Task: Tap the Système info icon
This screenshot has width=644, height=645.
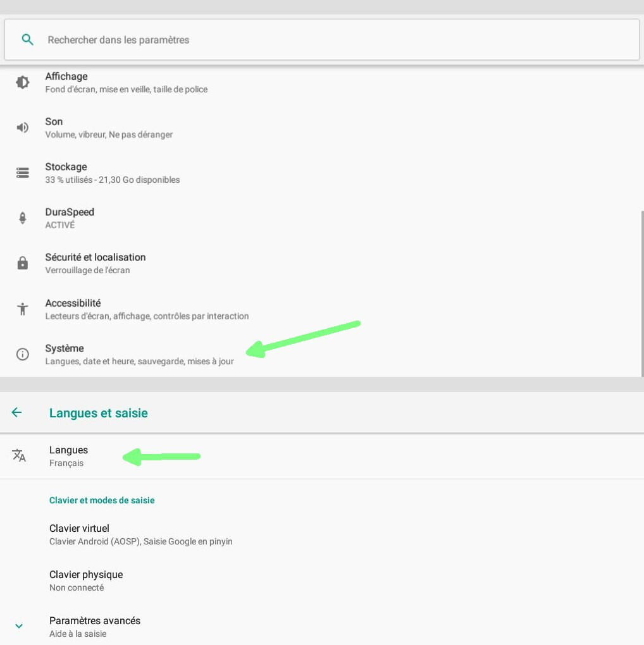Action: (23, 354)
